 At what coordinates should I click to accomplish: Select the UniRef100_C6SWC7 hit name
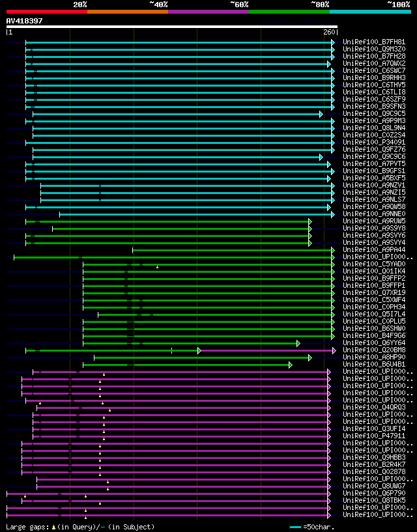(374, 70)
